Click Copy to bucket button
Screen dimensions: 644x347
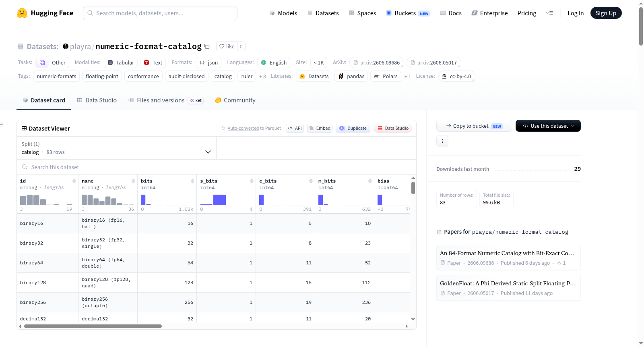pos(474,126)
